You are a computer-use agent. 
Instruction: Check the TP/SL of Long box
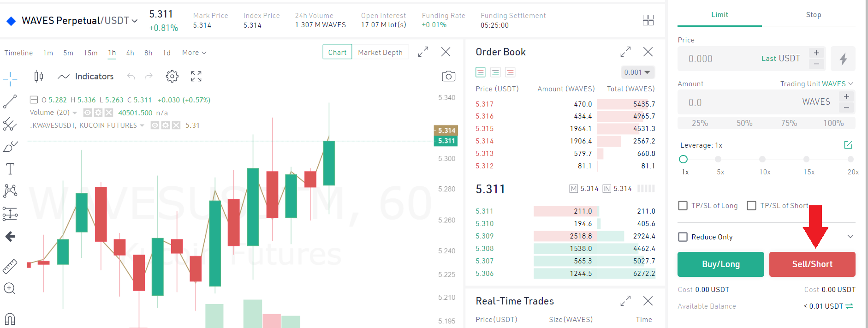(683, 206)
